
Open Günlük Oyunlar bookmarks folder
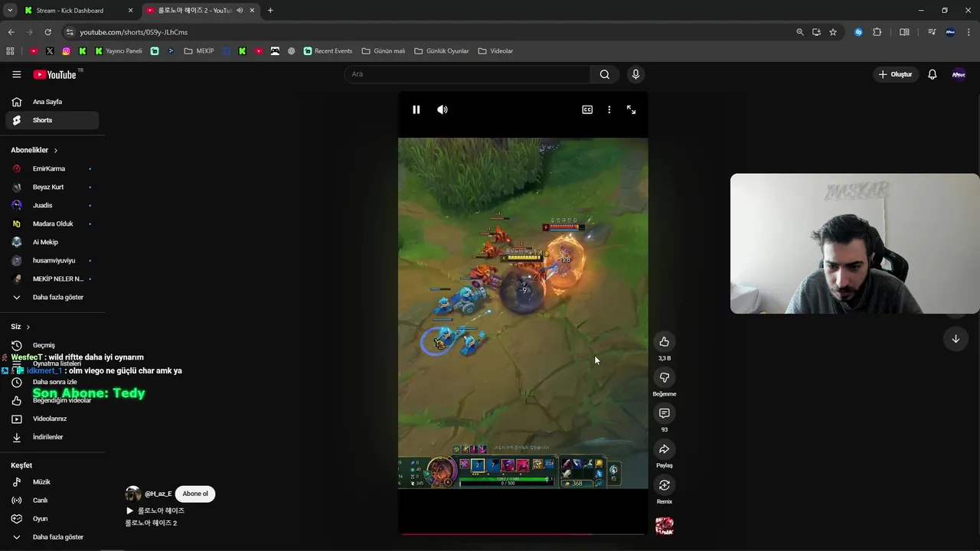441,51
